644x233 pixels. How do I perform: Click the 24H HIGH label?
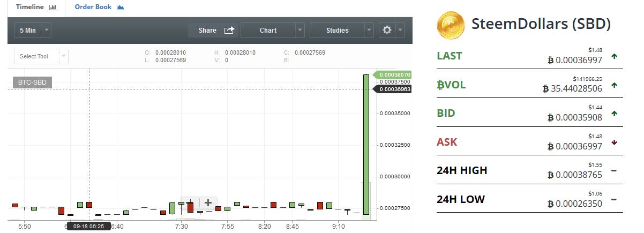(x=462, y=171)
